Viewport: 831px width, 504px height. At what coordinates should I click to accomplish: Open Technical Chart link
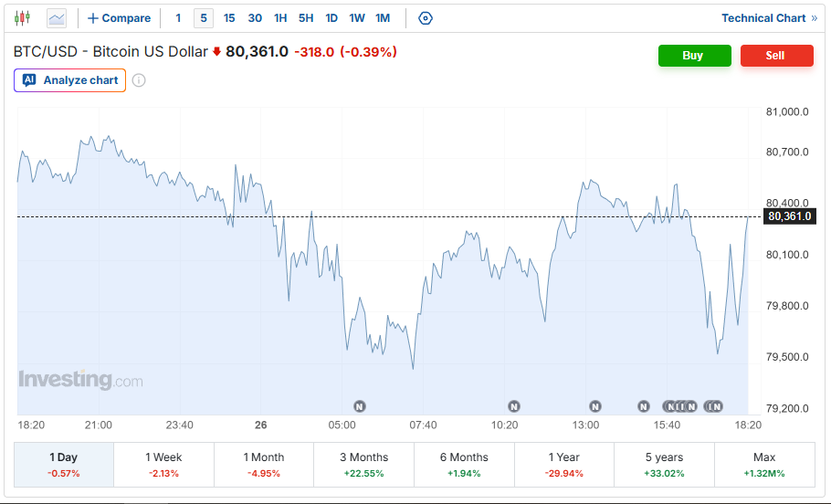770,18
